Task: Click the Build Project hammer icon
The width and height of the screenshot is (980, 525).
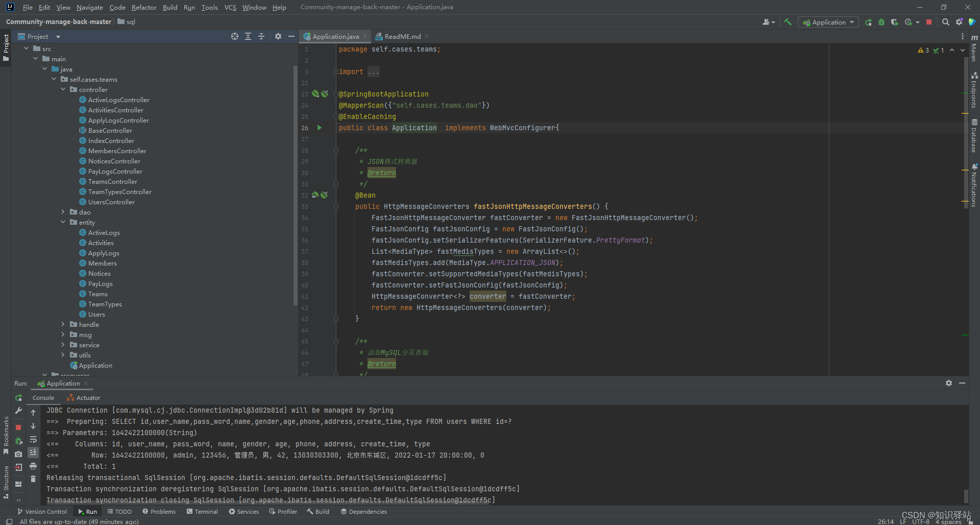Action: point(788,22)
